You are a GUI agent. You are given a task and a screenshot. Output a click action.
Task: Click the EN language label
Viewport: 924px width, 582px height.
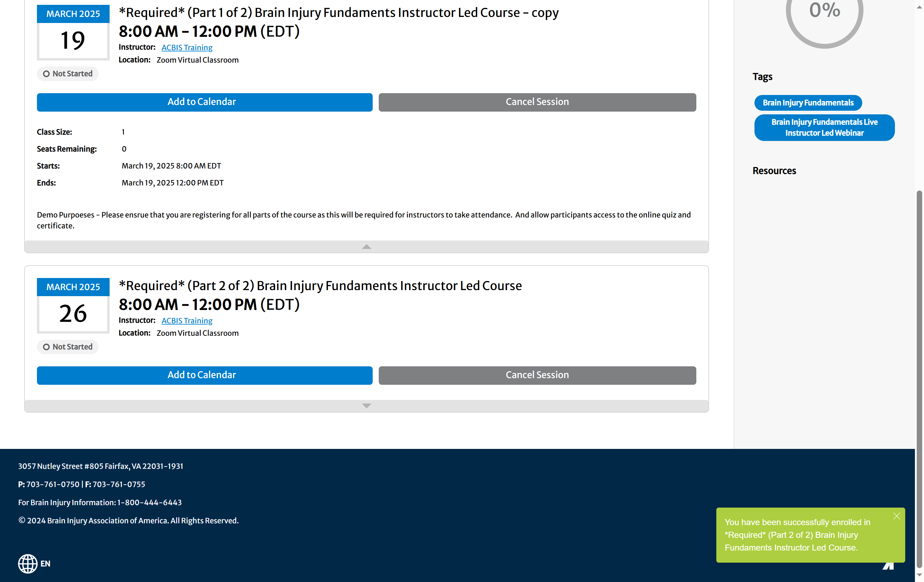pos(45,563)
